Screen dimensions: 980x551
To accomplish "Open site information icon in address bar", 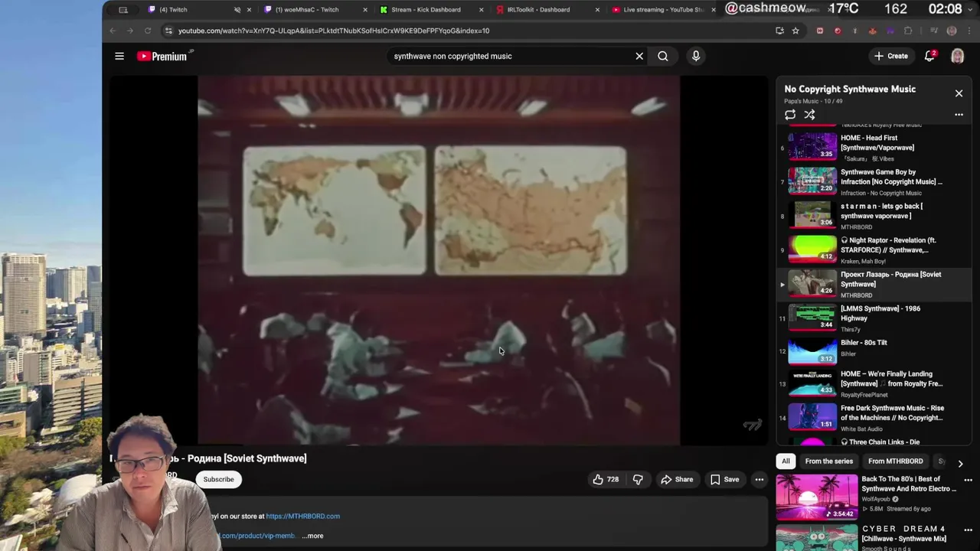I will click(168, 31).
